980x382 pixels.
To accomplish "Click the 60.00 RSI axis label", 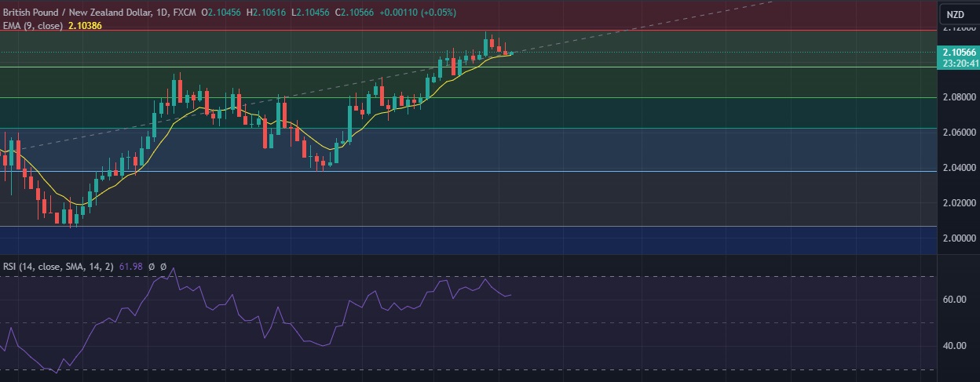I will [953, 300].
